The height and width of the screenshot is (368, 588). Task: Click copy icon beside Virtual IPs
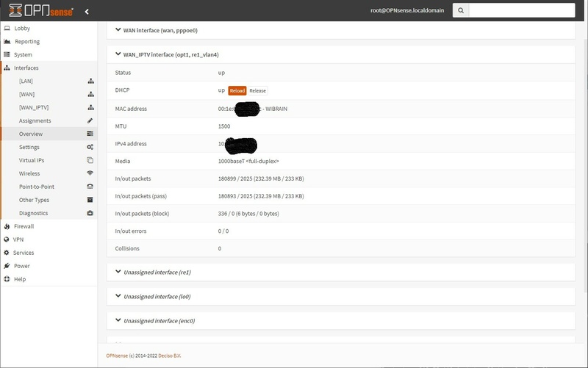90,160
